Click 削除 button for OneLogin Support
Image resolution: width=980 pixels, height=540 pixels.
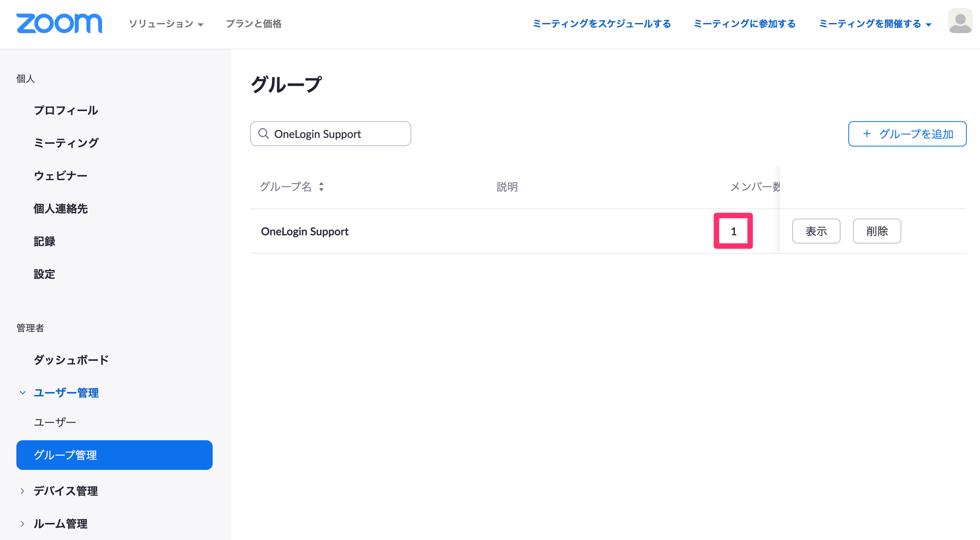coord(877,231)
